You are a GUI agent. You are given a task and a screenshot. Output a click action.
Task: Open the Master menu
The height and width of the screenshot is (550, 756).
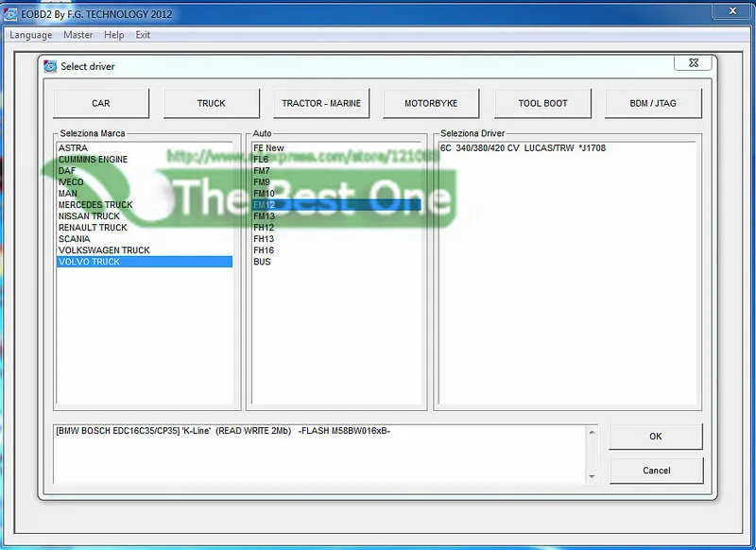coord(78,35)
